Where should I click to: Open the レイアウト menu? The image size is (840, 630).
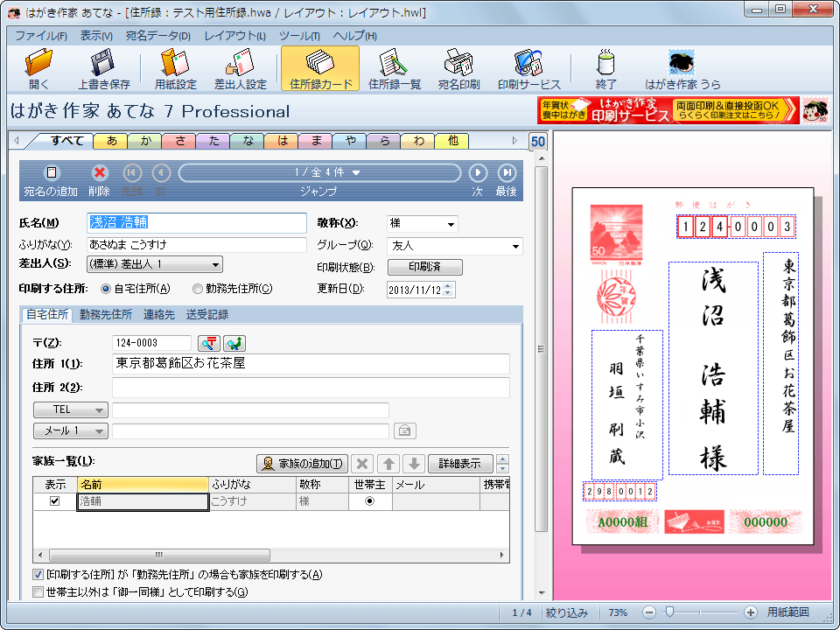234,36
